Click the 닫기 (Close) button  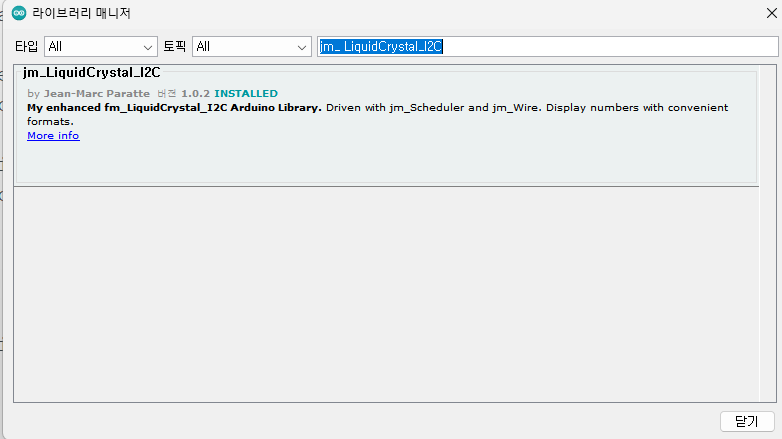[x=747, y=422]
